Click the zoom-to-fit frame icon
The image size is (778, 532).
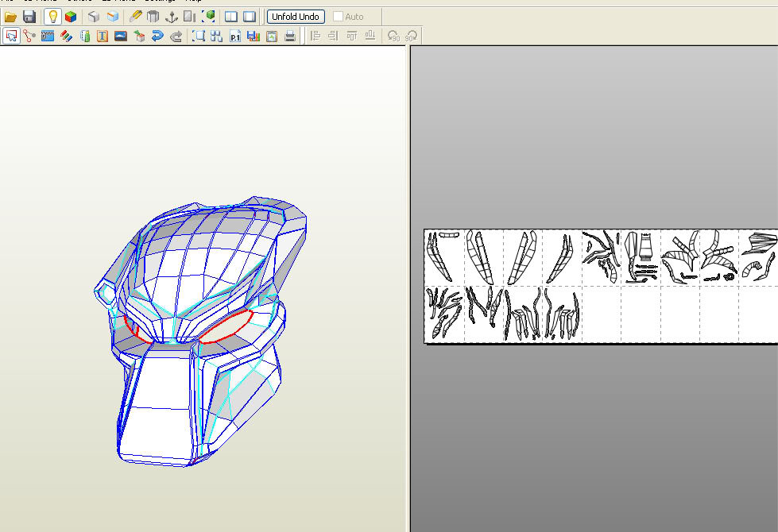click(199, 37)
